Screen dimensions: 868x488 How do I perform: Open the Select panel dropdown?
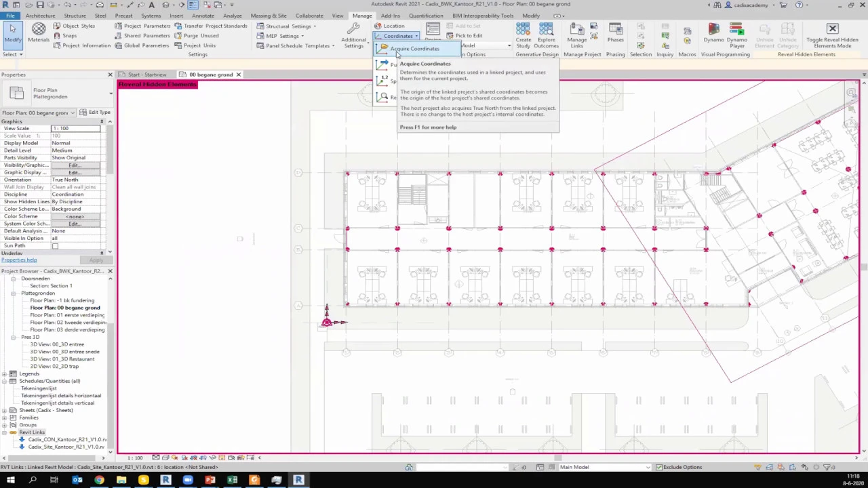tap(12, 54)
